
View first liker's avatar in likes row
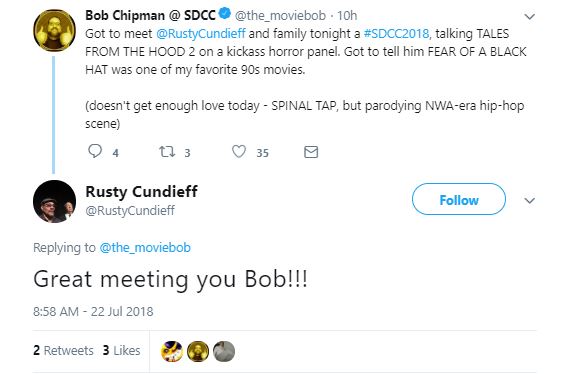click(x=172, y=351)
